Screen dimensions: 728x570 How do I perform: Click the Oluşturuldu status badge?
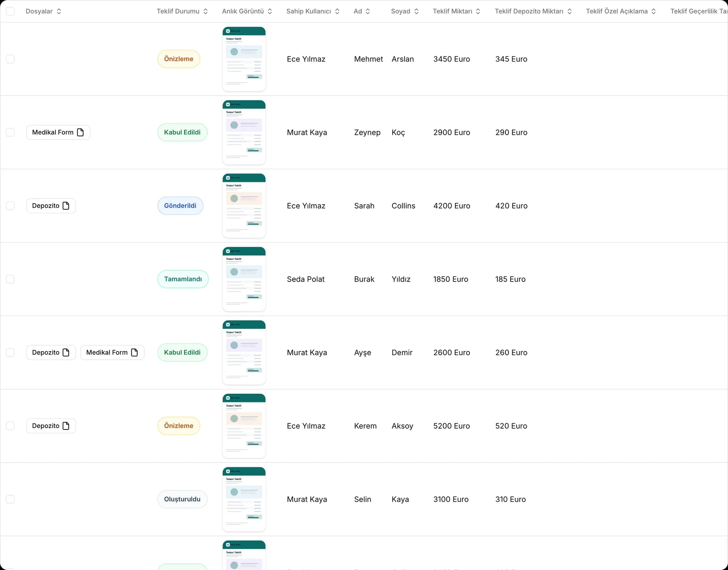coord(182,499)
